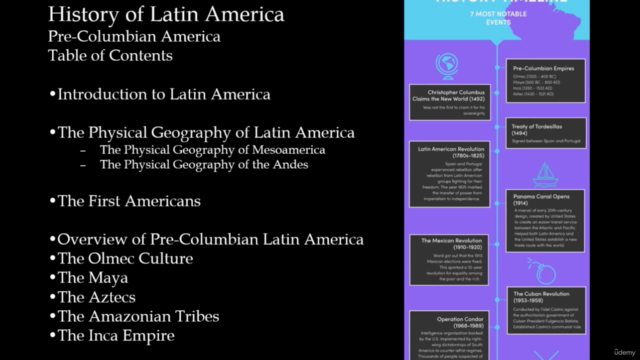This screenshot has height=360, width=640.
Task: Click the 'Table of Contents' heading
Action: (110, 56)
